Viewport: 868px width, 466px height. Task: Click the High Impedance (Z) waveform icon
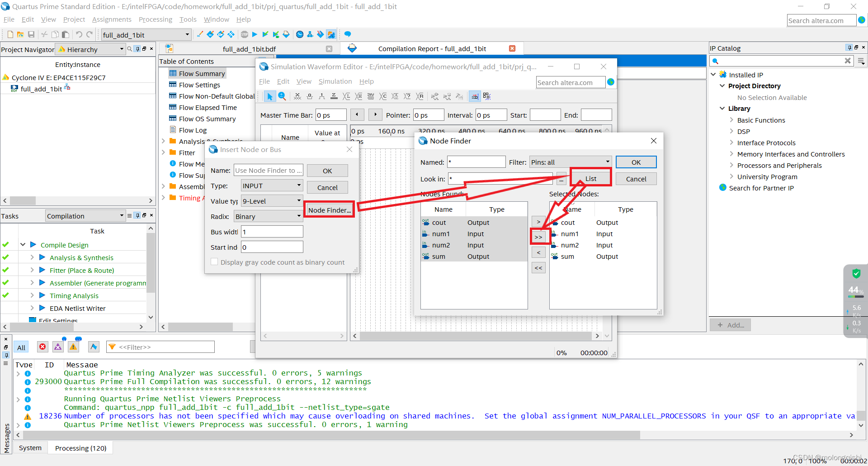pyautogui.click(x=334, y=96)
